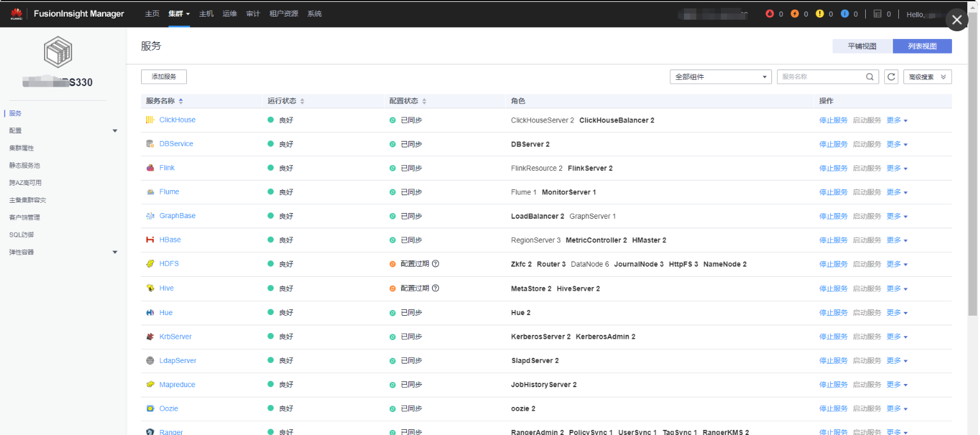
Task: Open the 租户资源 tenant resources menu
Action: (x=284, y=13)
